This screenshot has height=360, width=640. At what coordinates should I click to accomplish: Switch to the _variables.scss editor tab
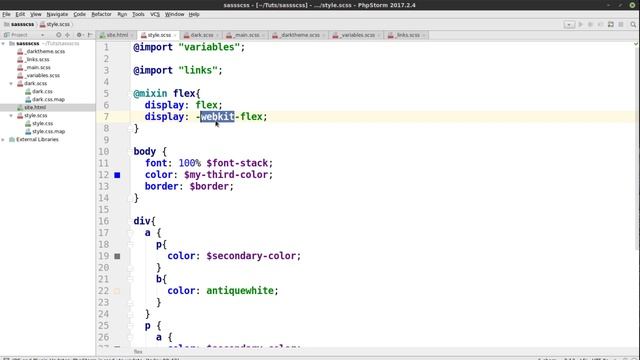[x=357, y=35]
